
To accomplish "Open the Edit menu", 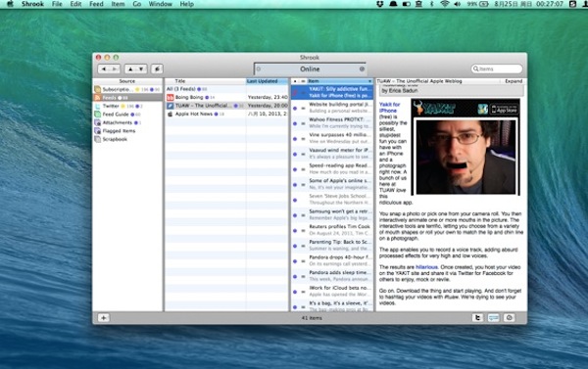I will (x=75, y=4).
